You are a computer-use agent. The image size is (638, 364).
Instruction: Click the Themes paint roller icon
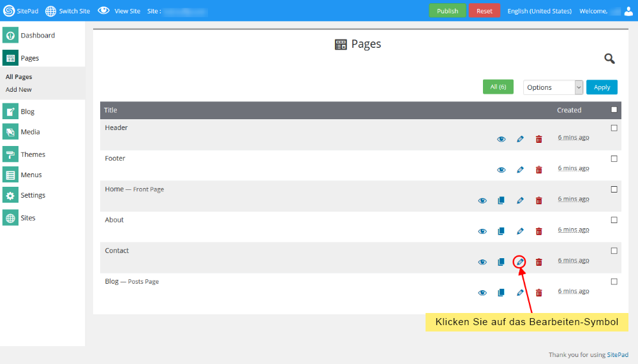tap(10, 154)
